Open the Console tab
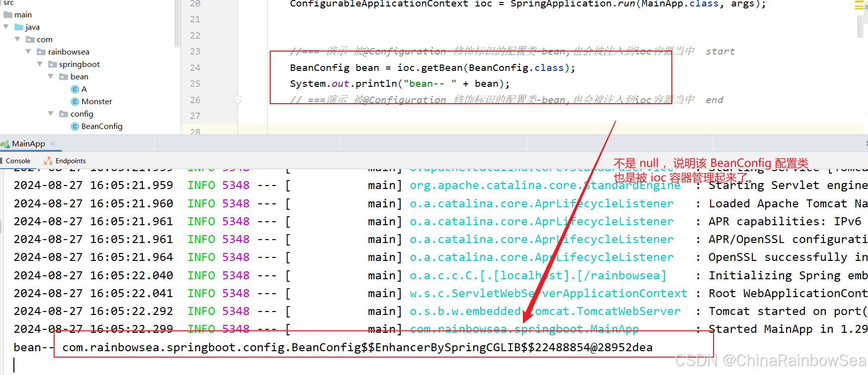868x375 pixels. 18,161
